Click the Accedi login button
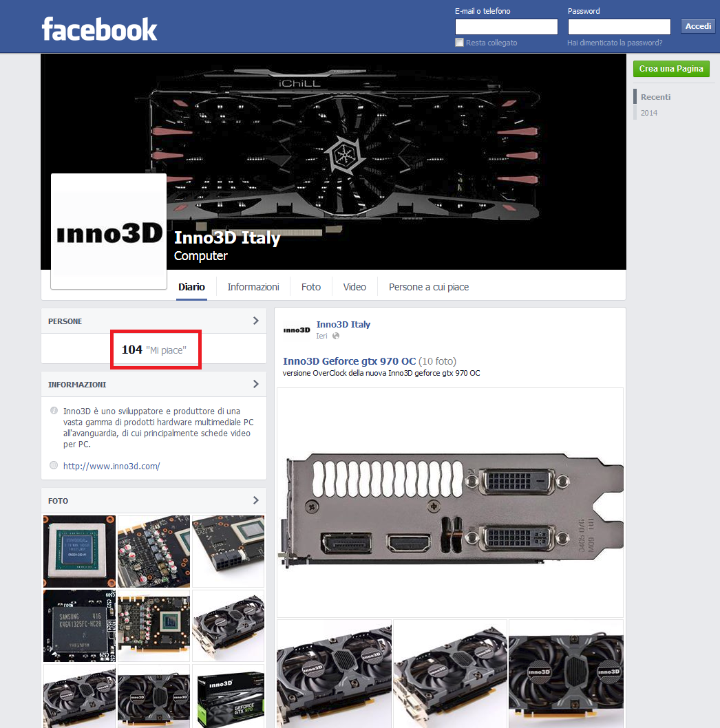Screen dimensions: 720x728 (698, 26)
